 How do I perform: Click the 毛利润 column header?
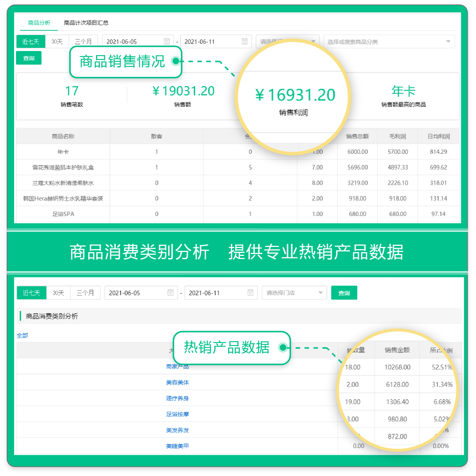coord(397,136)
